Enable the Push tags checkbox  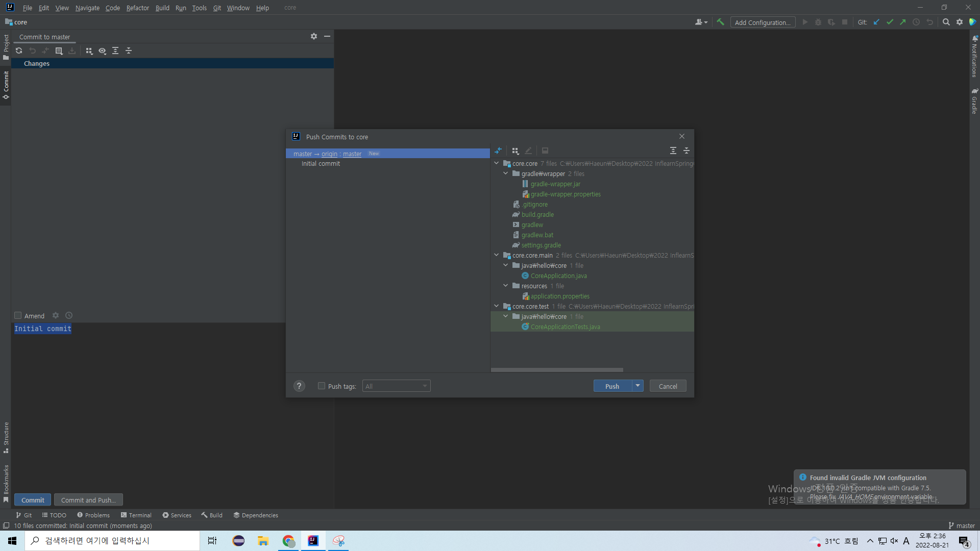tap(322, 386)
